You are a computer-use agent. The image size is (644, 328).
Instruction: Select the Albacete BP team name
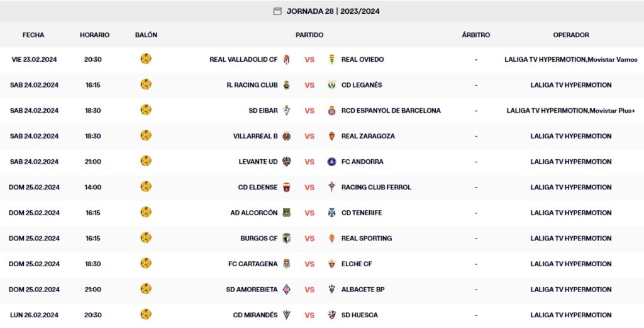click(x=363, y=290)
